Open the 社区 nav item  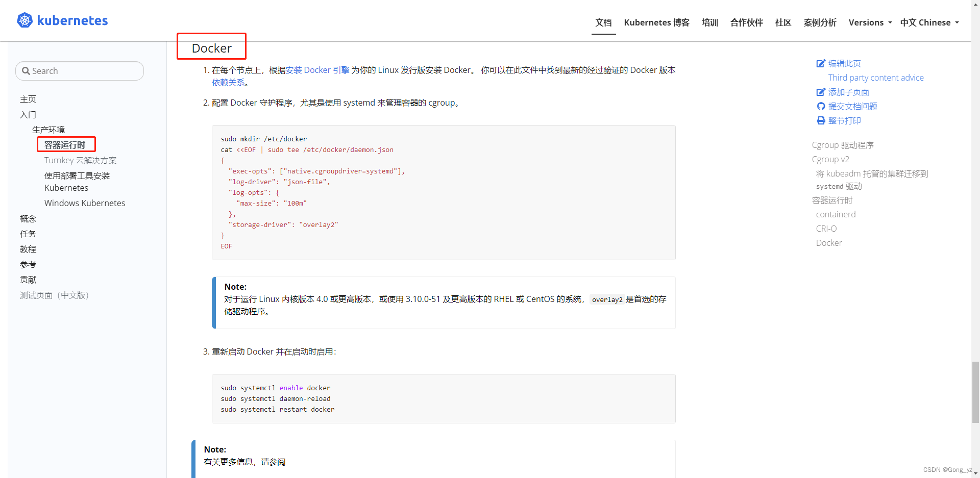[x=783, y=22]
